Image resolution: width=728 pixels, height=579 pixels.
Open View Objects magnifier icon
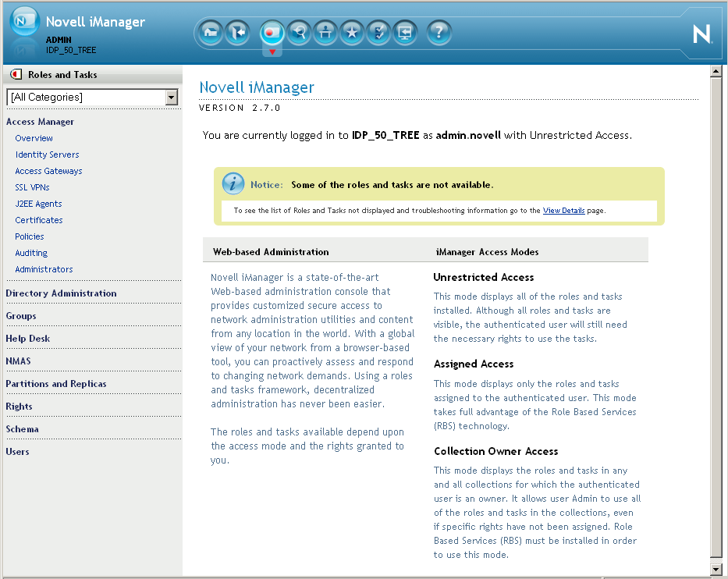point(299,33)
